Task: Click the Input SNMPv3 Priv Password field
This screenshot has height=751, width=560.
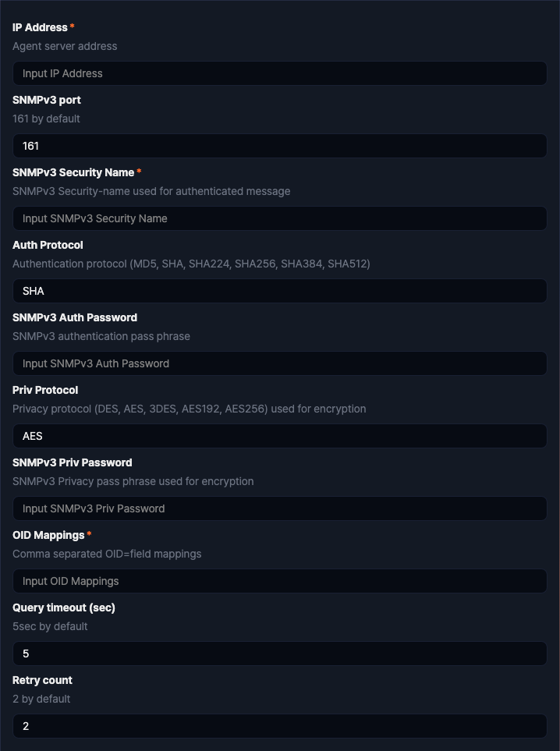Action: 279,508
